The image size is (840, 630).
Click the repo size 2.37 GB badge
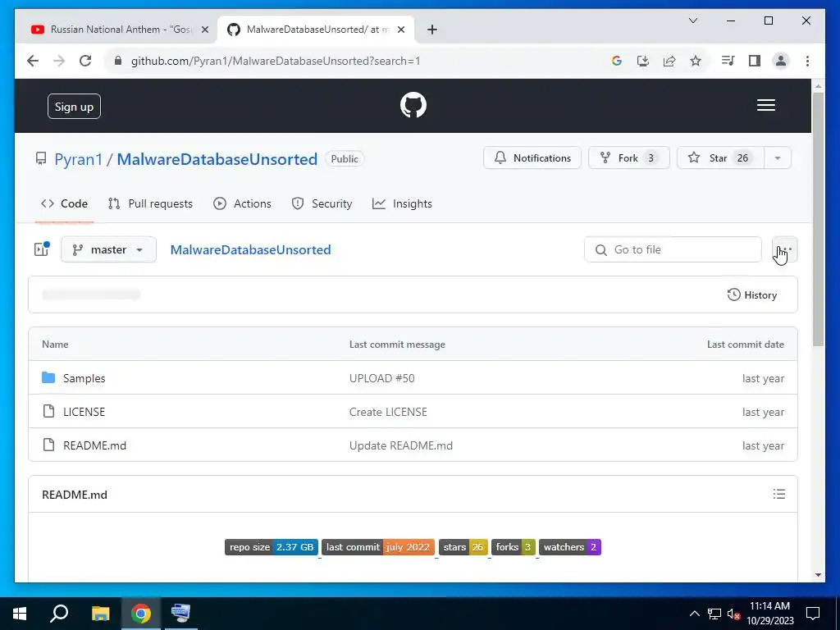pos(272,547)
